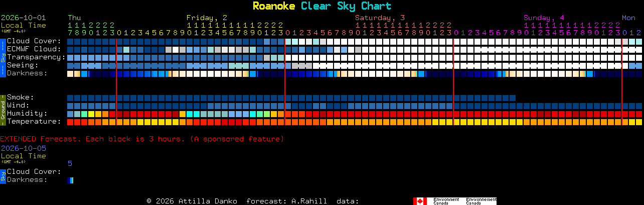This screenshot has width=644, height=205.
Task: Click the first Smoke block on Thursday
Action: 70,97
